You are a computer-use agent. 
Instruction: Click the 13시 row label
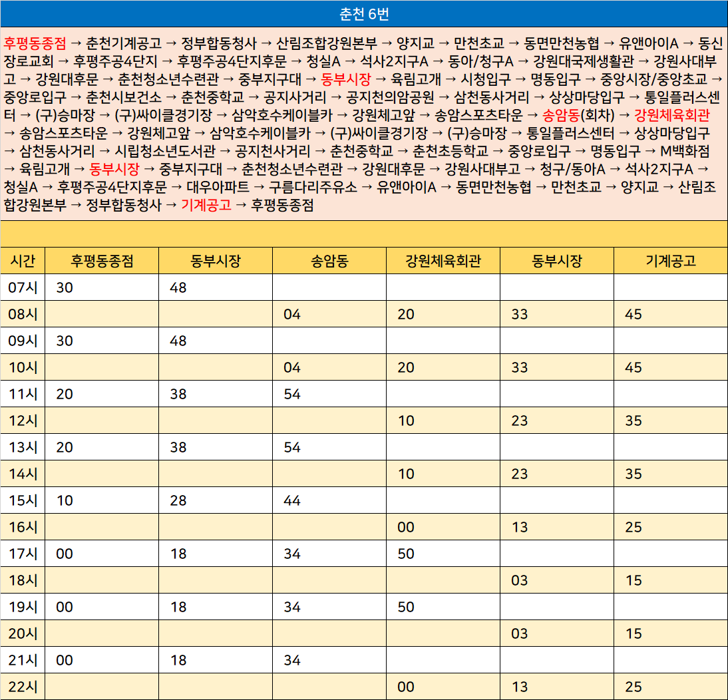click(x=23, y=447)
